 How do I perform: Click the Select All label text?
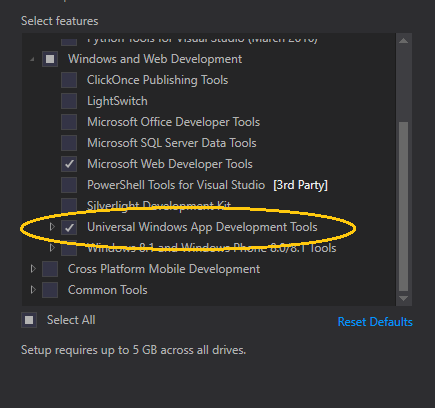[x=71, y=320]
